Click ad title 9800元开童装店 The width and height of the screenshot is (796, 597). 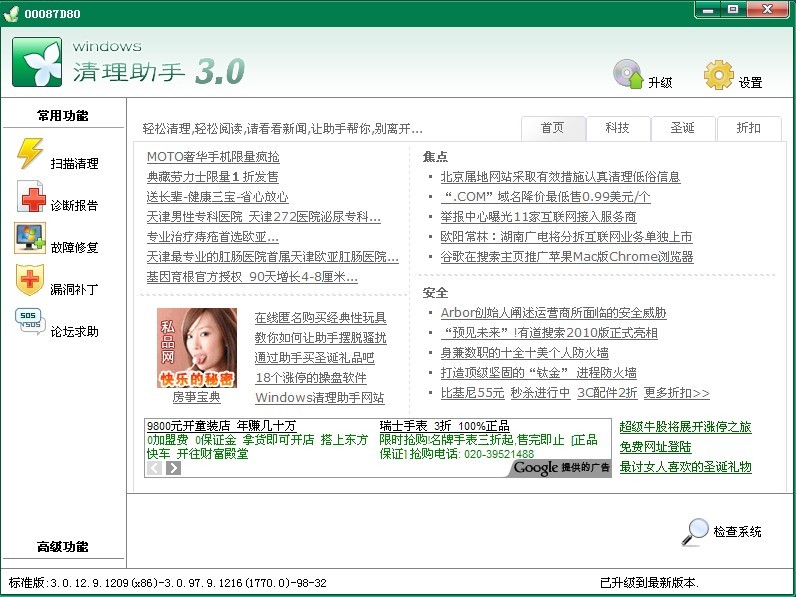(x=221, y=426)
